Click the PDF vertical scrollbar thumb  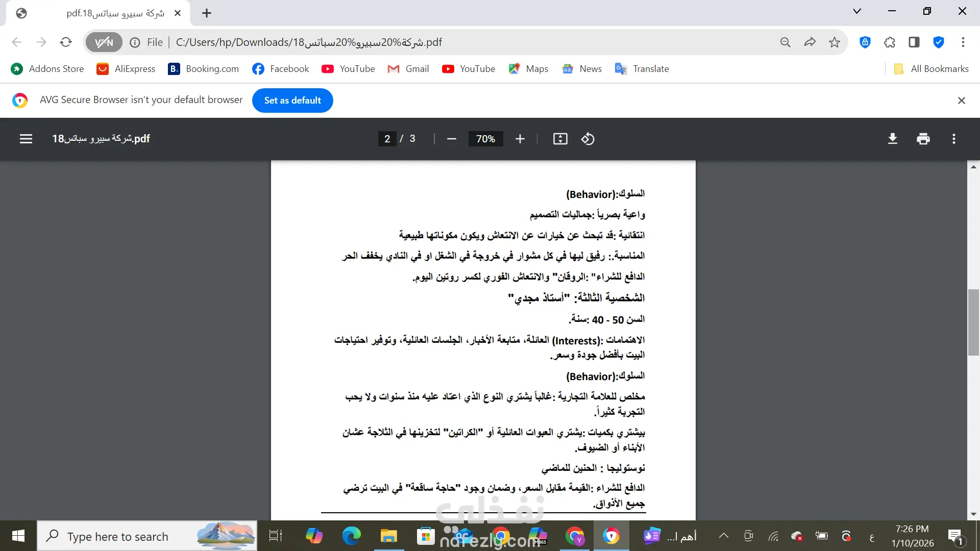tap(973, 322)
